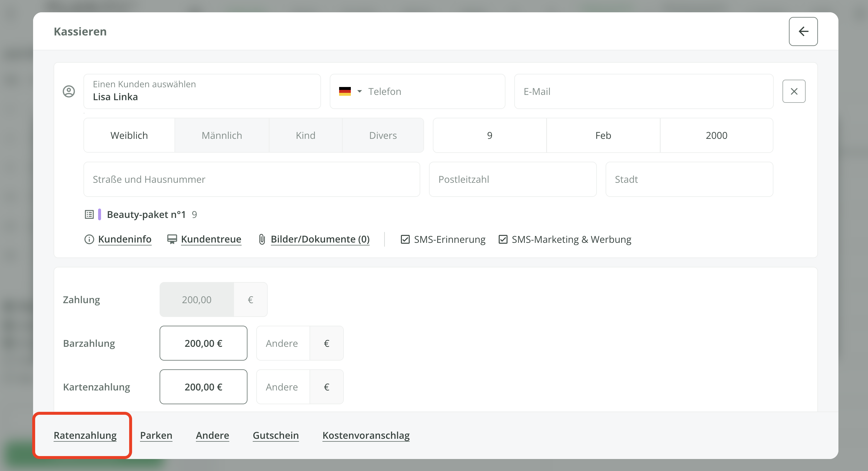Click the German flag icon
Image resolution: width=868 pixels, height=471 pixels.
pyautogui.click(x=345, y=91)
